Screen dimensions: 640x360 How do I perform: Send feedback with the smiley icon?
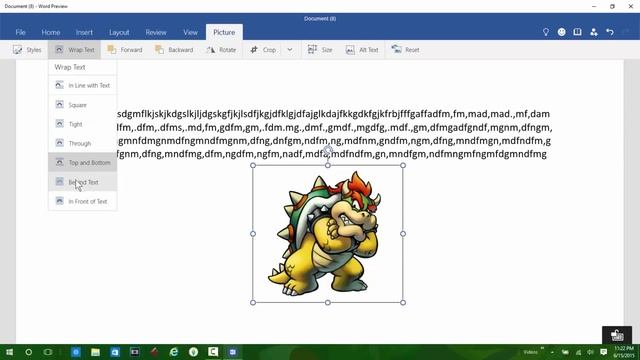(562, 32)
